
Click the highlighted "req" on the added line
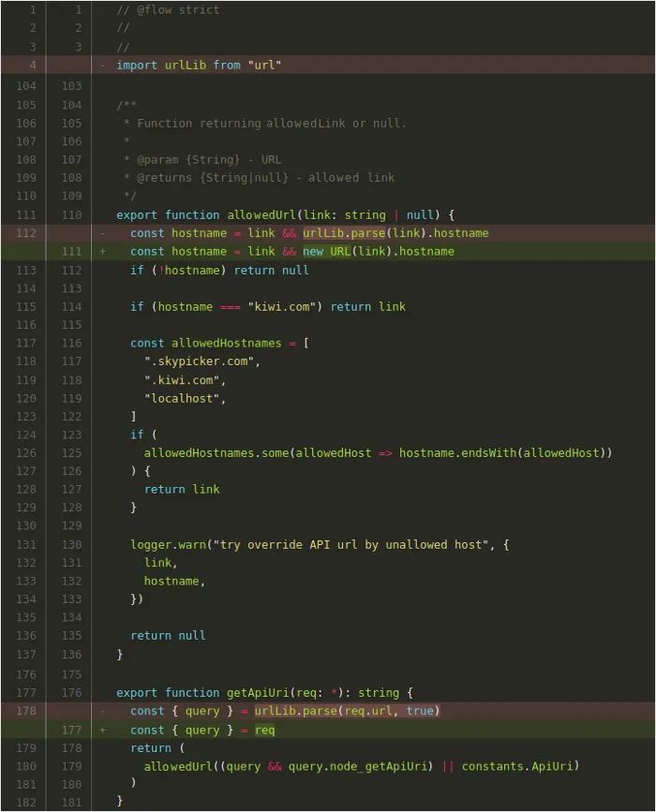(264, 731)
